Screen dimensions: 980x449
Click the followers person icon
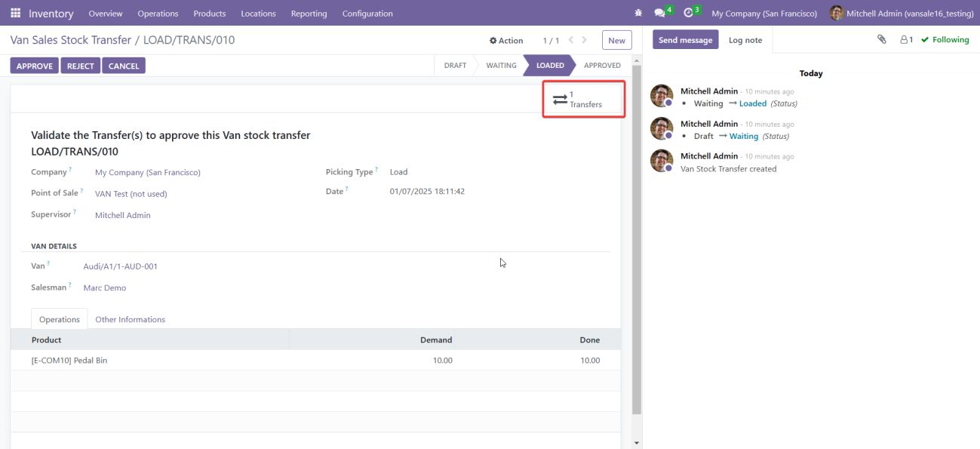pos(905,40)
